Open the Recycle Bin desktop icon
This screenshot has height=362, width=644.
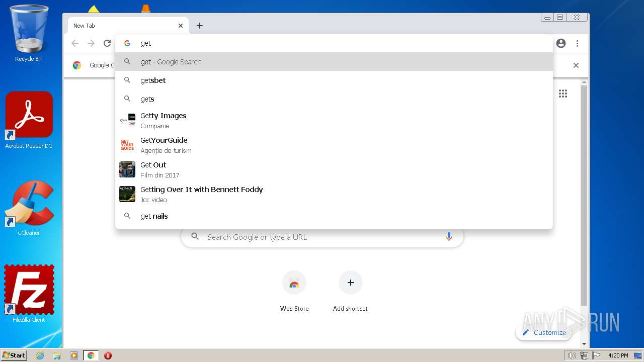pyautogui.click(x=29, y=33)
